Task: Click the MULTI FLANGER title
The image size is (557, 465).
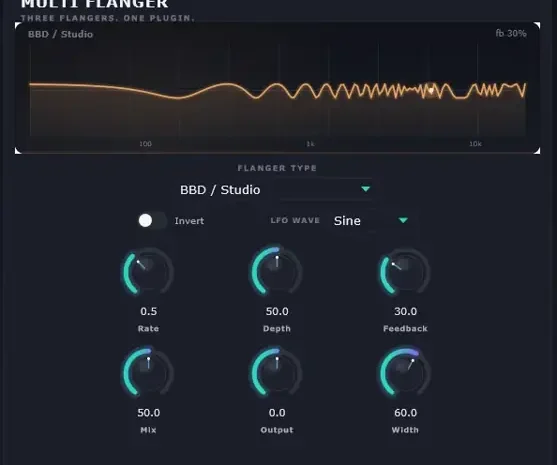Action: 94,4
